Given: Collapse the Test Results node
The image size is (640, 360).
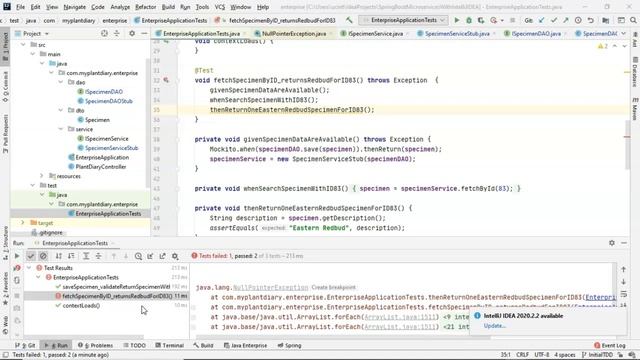Looking at the screenshot, I should (x=29, y=268).
